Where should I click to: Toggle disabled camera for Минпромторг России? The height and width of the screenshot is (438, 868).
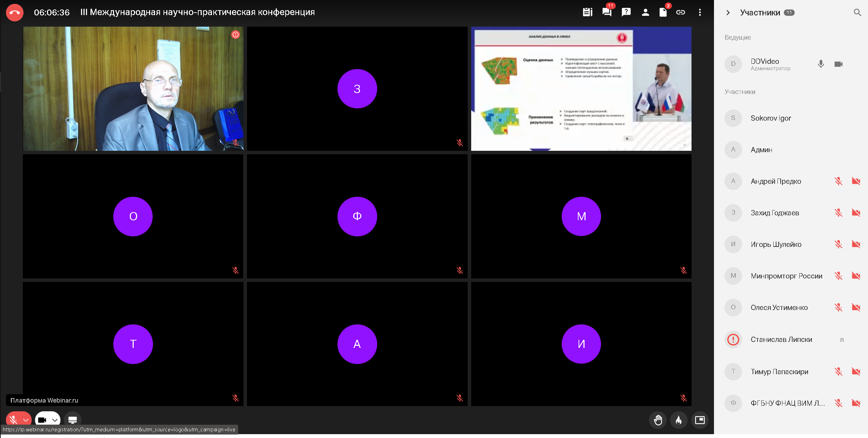click(x=856, y=276)
